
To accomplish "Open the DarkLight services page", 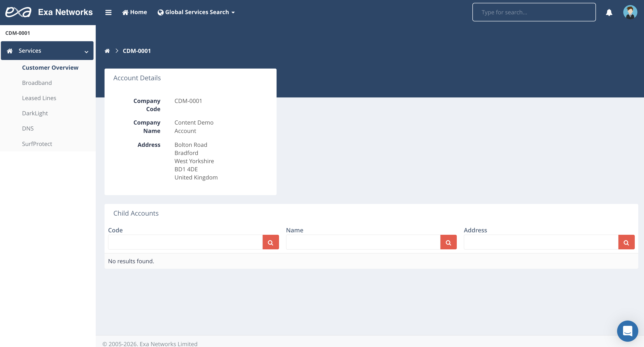I will click(35, 113).
